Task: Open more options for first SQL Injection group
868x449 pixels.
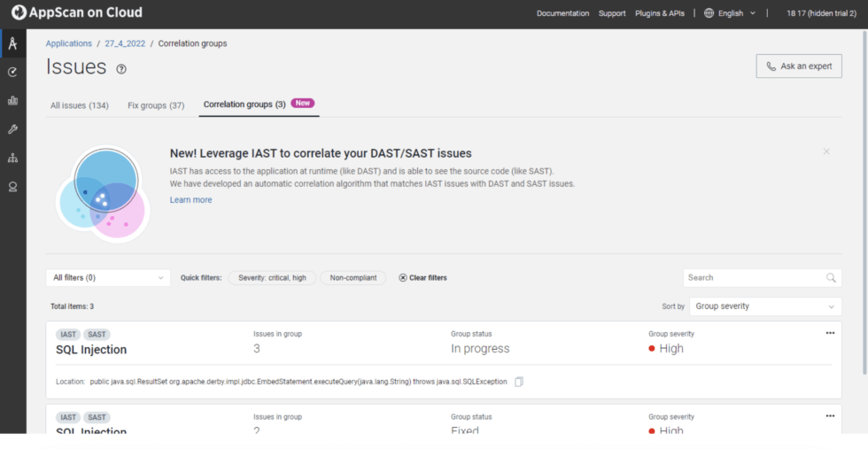Action: coord(830,333)
